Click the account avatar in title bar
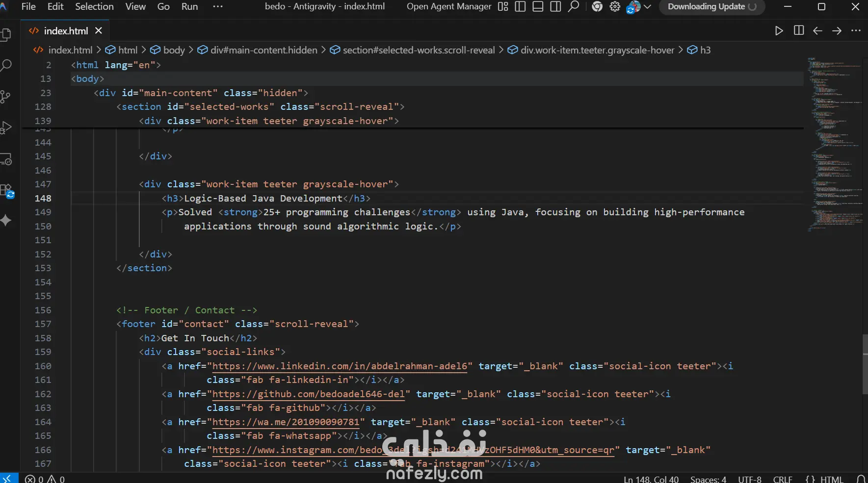This screenshot has height=483, width=868. coord(633,7)
